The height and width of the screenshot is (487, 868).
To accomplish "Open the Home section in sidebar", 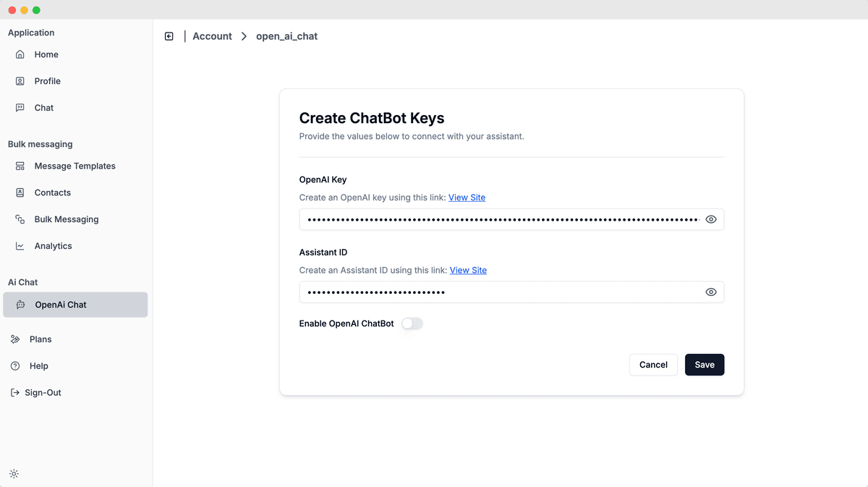I will click(21, 54).
